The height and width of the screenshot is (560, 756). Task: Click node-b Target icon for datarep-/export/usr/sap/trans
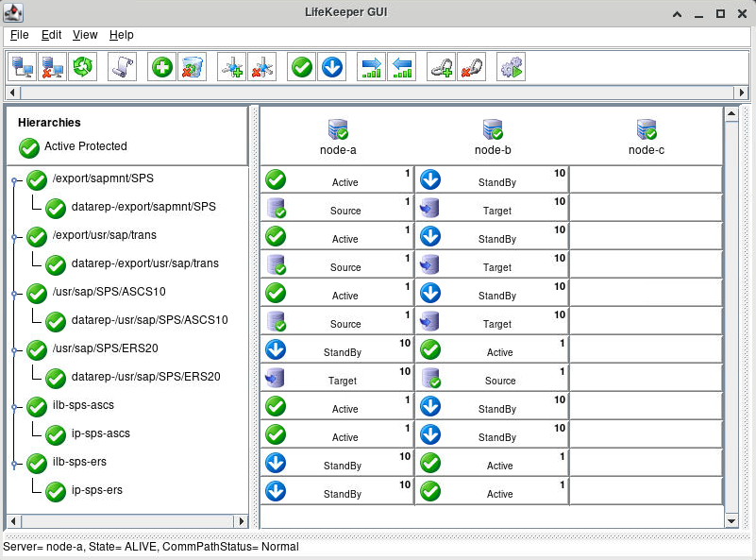pyautogui.click(x=429, y=264)
